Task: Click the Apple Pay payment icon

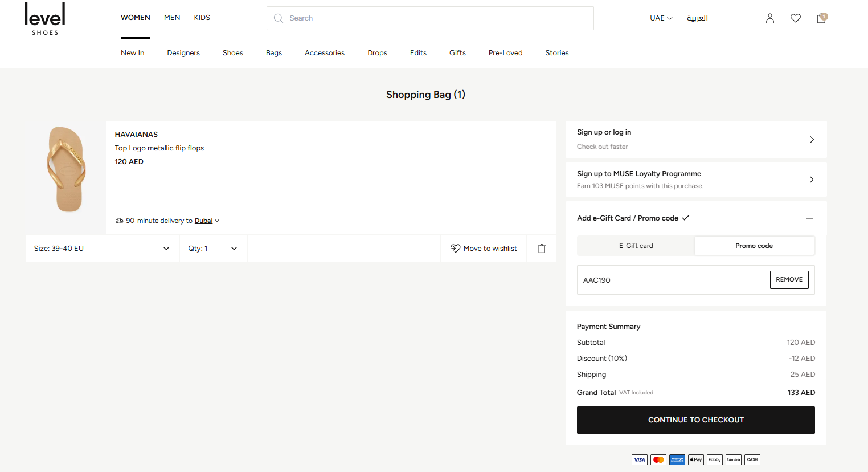Action: (x=696, y=459)
